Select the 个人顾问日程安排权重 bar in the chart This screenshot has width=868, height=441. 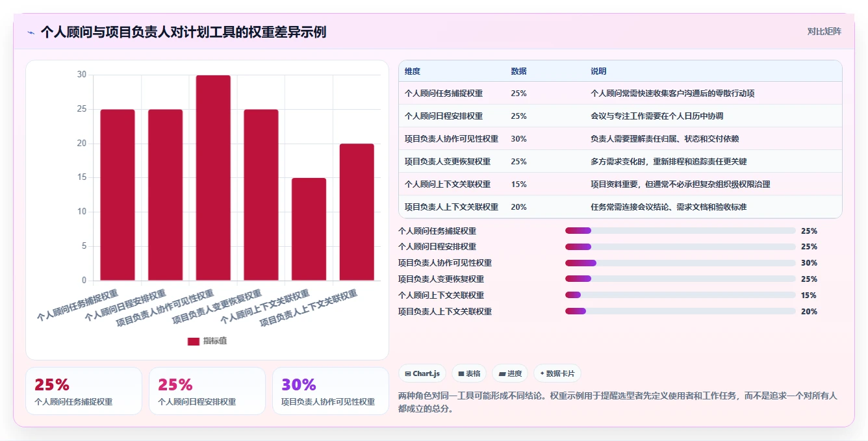click(166, 195)
